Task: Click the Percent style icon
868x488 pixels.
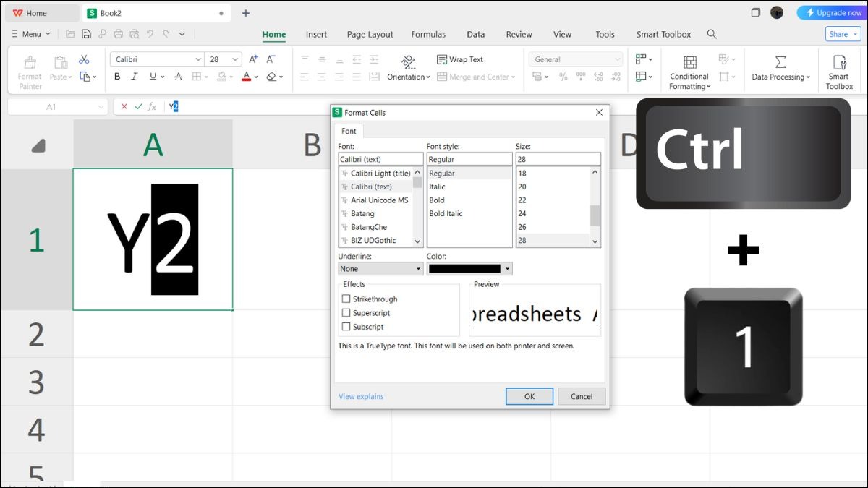Action: pos(563,77)
